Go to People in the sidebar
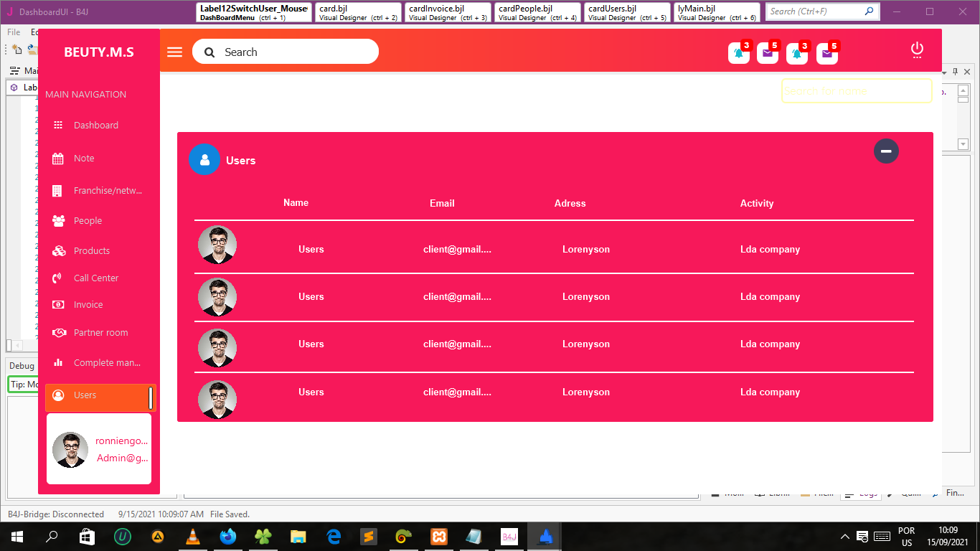 pyautogui.click(x=88, y=221)
